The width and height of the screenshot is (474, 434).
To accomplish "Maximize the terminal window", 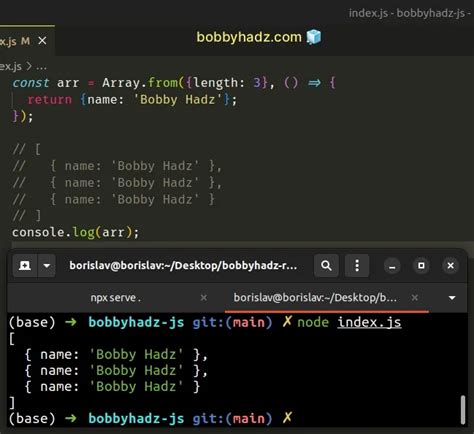I will tap(421, 266).
